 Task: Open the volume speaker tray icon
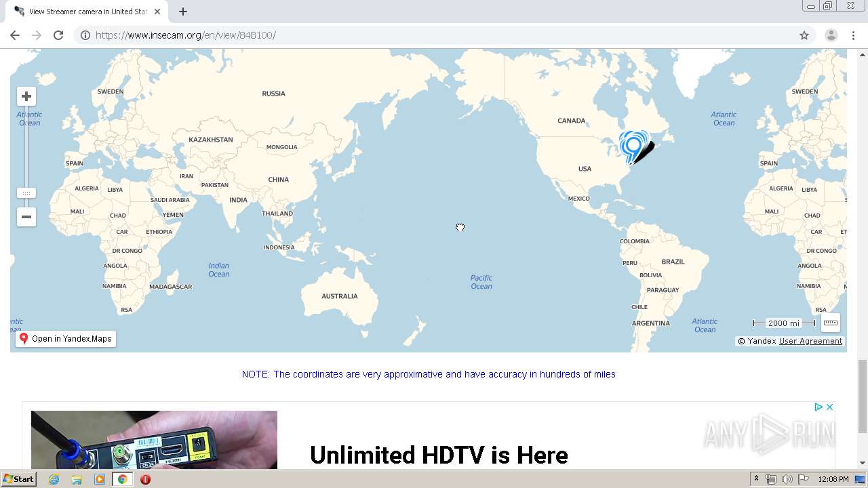click(787, 479)
